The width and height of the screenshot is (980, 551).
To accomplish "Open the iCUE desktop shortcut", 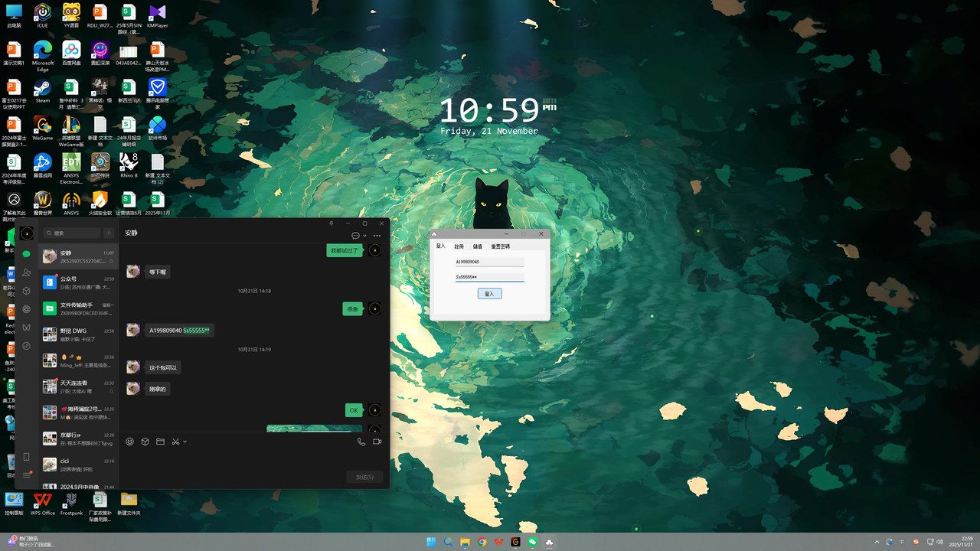I will coord(42,16).
